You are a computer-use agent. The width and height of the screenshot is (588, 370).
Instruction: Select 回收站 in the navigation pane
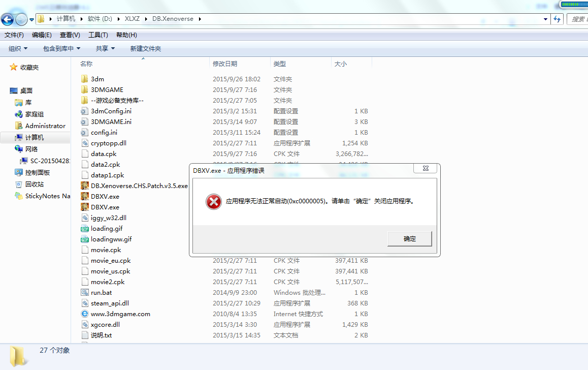point(35,184)
